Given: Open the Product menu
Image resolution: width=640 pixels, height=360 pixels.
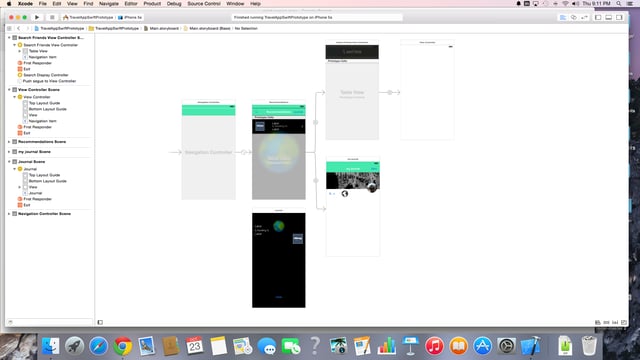Looking at the screenshot, I should point(152,4).
